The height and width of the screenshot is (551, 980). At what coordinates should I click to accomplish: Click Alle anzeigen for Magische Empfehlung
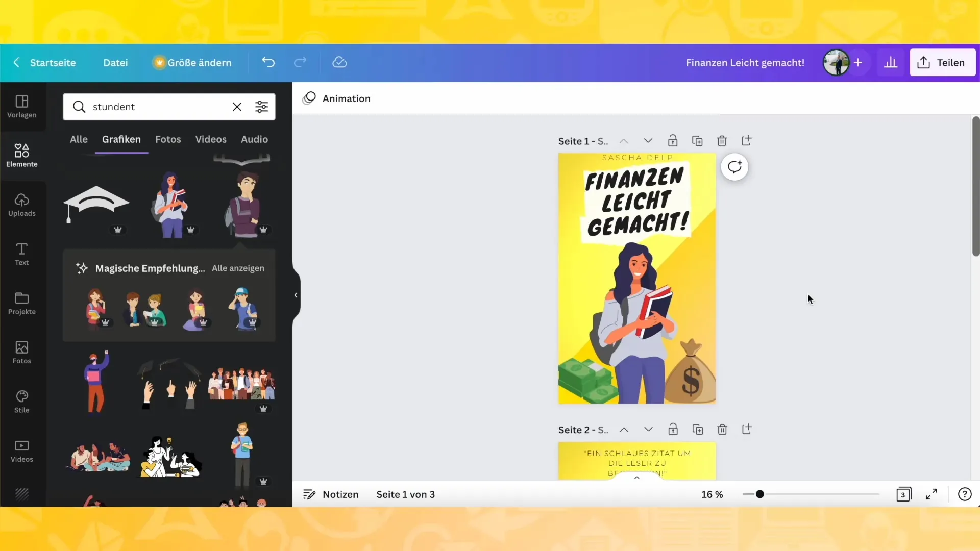point(238,268)
